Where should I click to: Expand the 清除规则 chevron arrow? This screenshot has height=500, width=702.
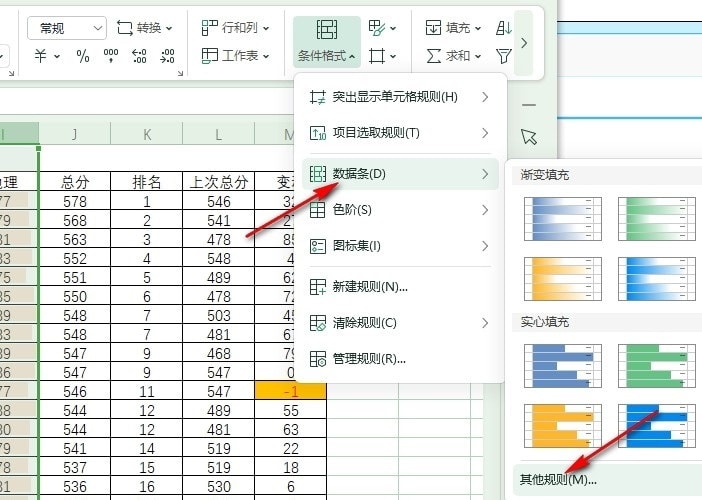485,323
